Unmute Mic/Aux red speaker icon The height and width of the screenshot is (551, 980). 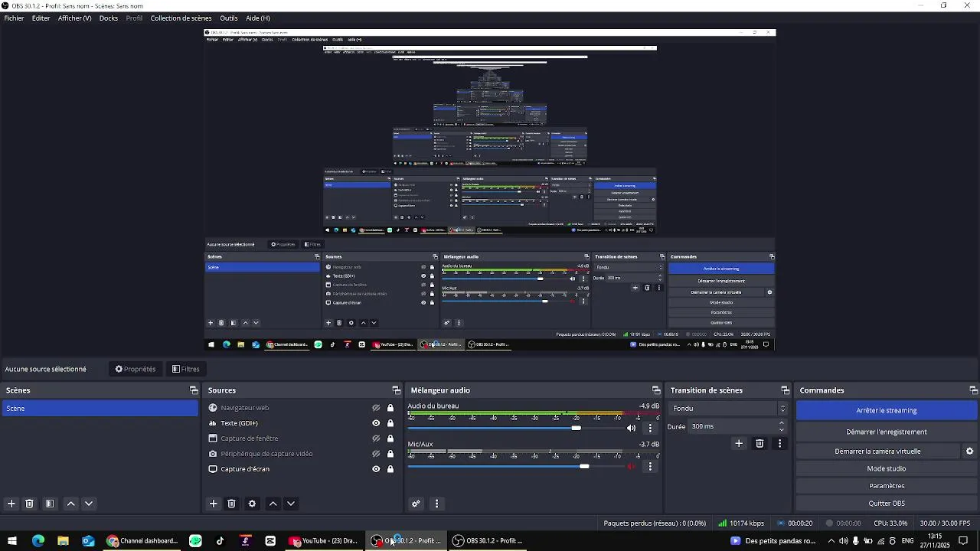click(x=631, y=466)
